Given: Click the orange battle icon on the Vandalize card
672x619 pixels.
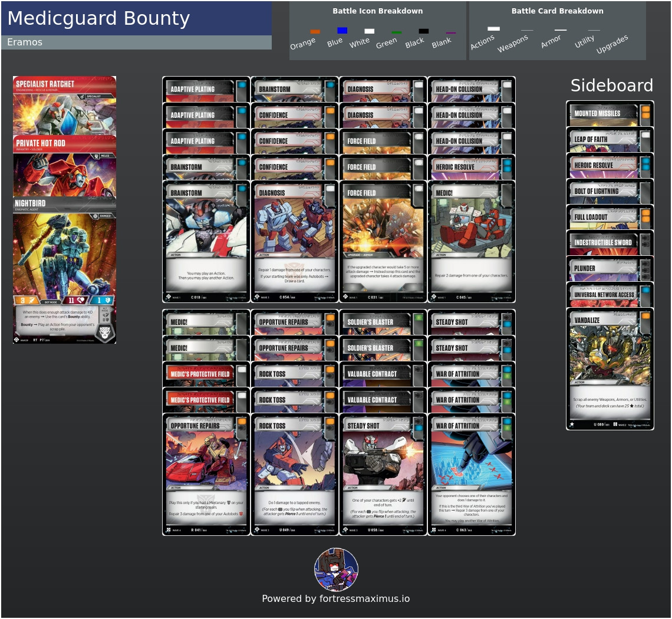Looking at the screenshot, I should point(646,316).
